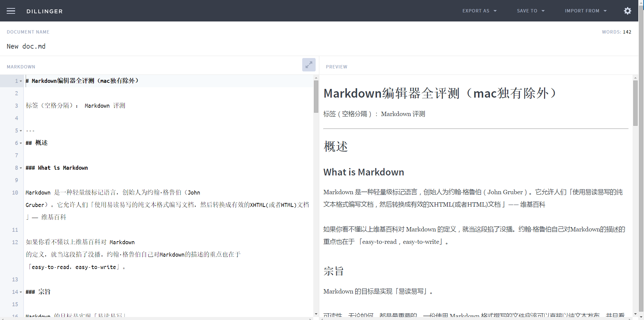Image resolution: width=644 pixels, height=320 pixels.
Task: Click the preview vertical scrollbar thumb
Action: click(x=635, y=103)
